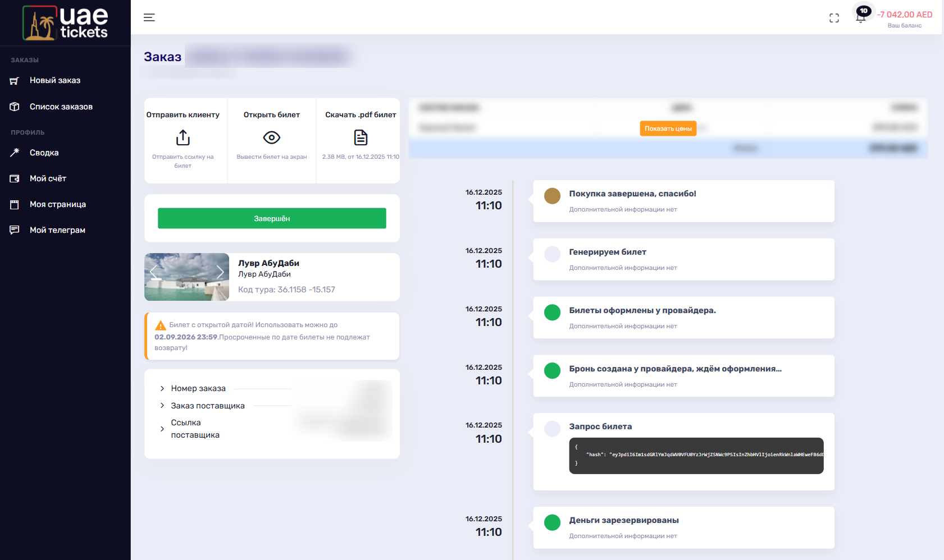Click the green dot beside Деньги зарезервированы

[552, 522]
